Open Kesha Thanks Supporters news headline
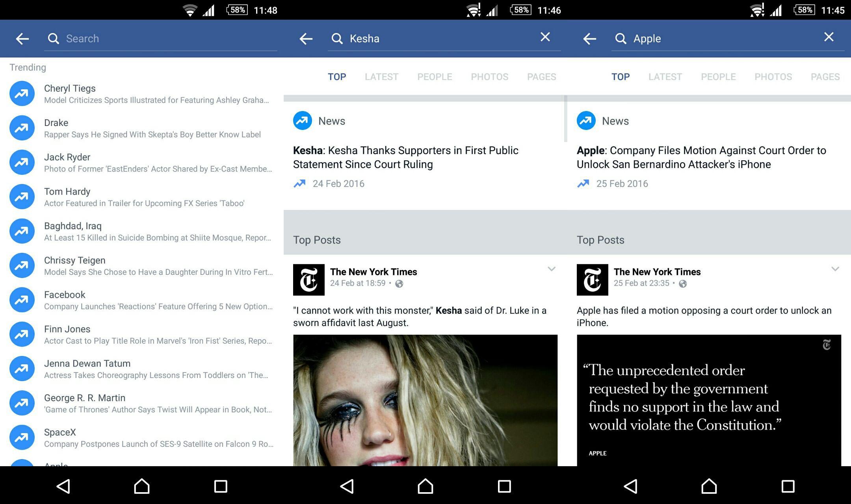Image resolution: width=851 pixels, height=504 pixels. coord(406,157)
